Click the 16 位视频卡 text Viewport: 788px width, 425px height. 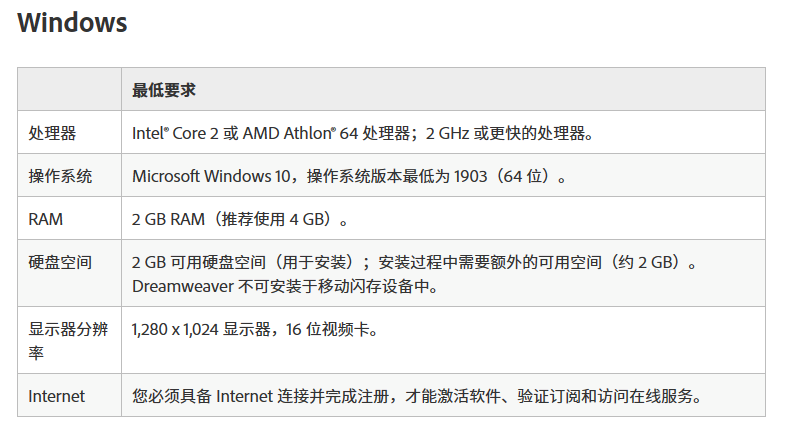pos(328,330)
